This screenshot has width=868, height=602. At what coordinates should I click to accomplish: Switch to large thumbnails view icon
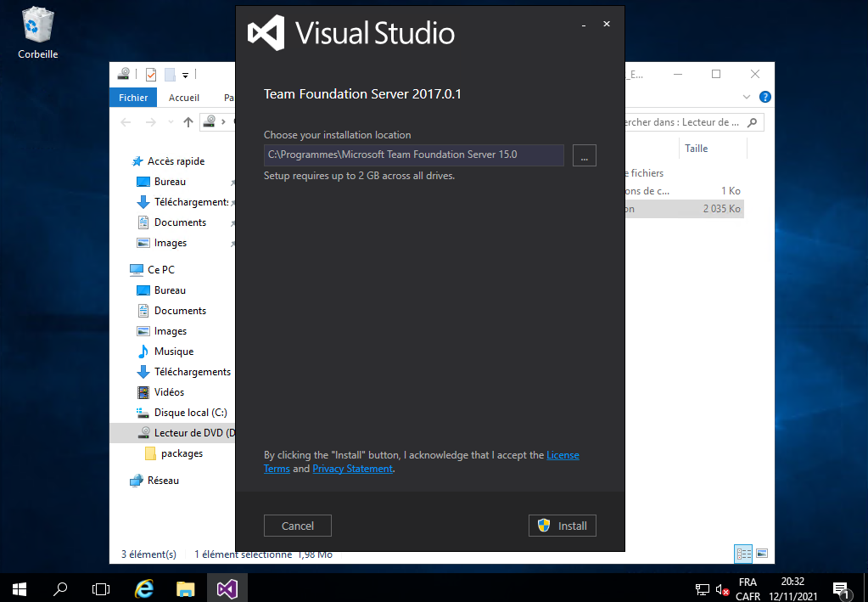coord(762,554)
